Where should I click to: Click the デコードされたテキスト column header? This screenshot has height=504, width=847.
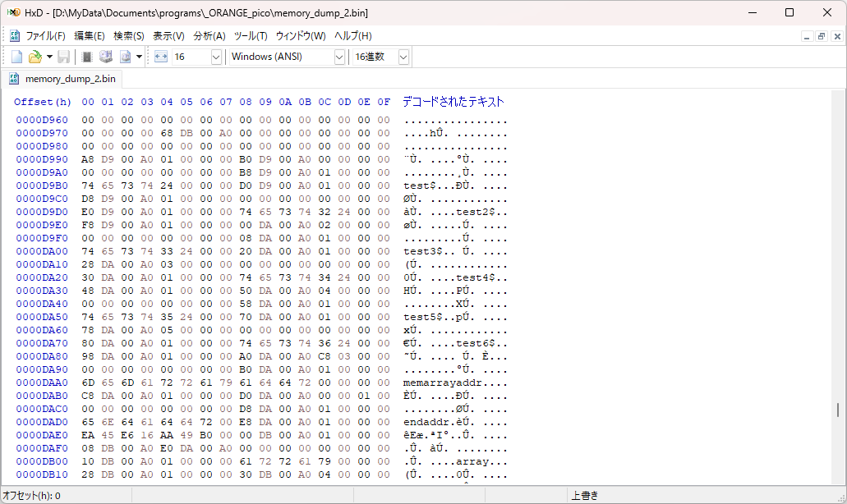453,102
